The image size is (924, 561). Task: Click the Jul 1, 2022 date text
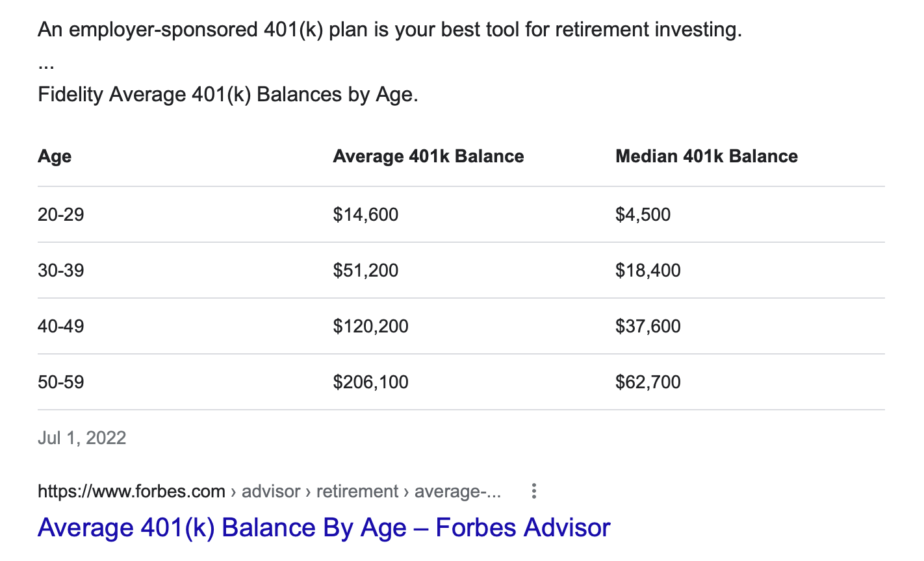(82, 438)
